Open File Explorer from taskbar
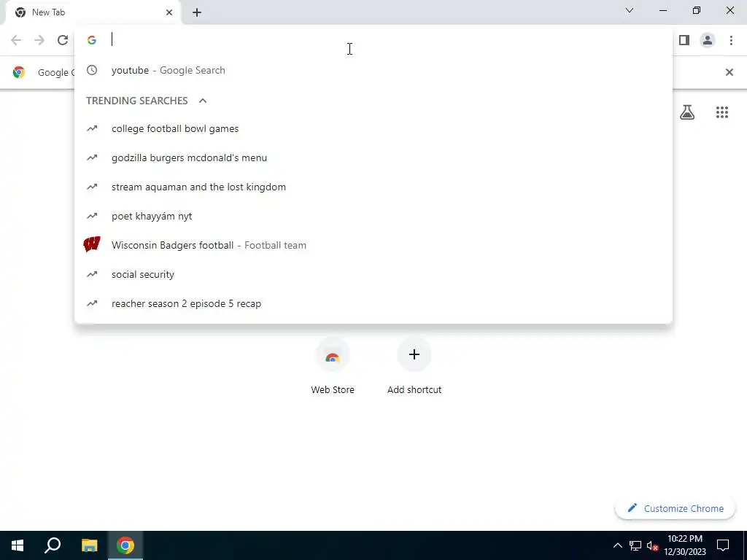Image resolution: width=747 pixels, height=560 pixels. click(89, 545)
